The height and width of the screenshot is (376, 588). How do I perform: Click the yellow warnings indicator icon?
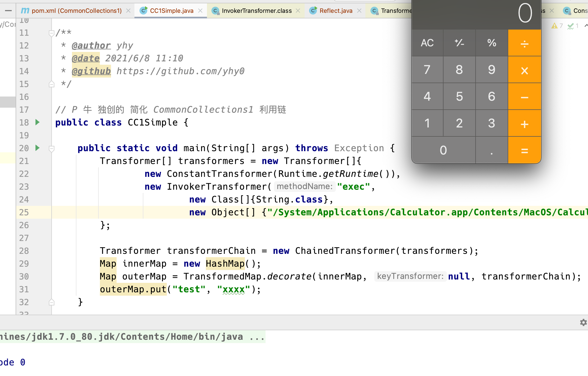point(555,26)
